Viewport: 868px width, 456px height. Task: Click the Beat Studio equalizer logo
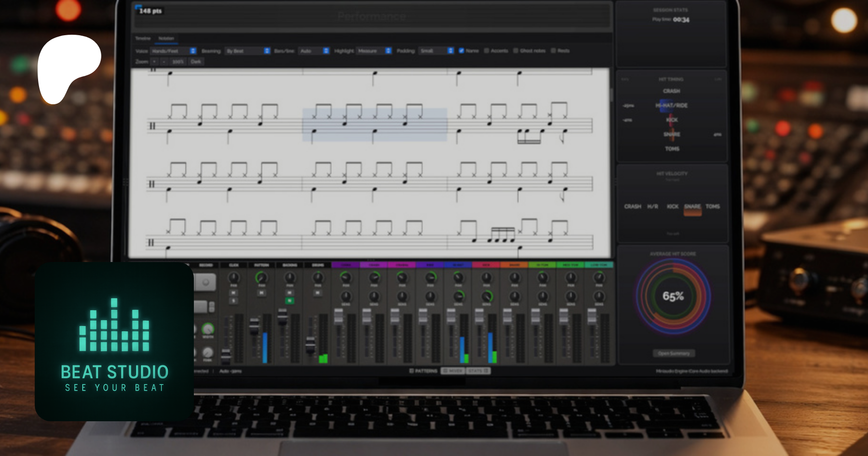(x=114, y=325)
